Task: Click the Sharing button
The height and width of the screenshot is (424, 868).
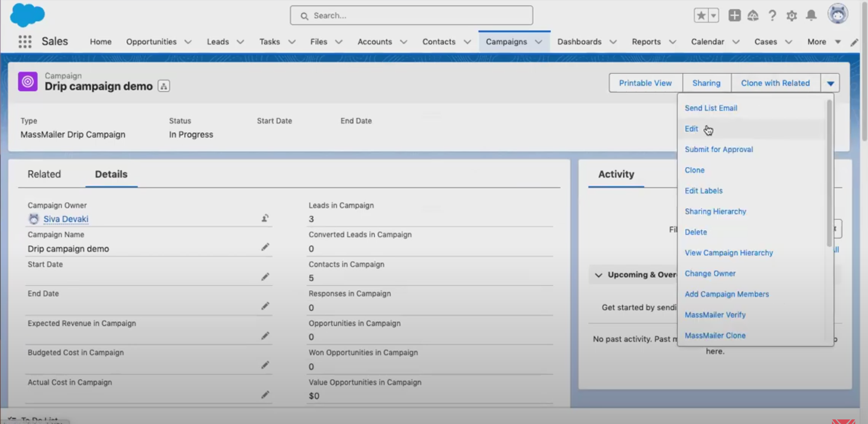Action: pos(706,83)
